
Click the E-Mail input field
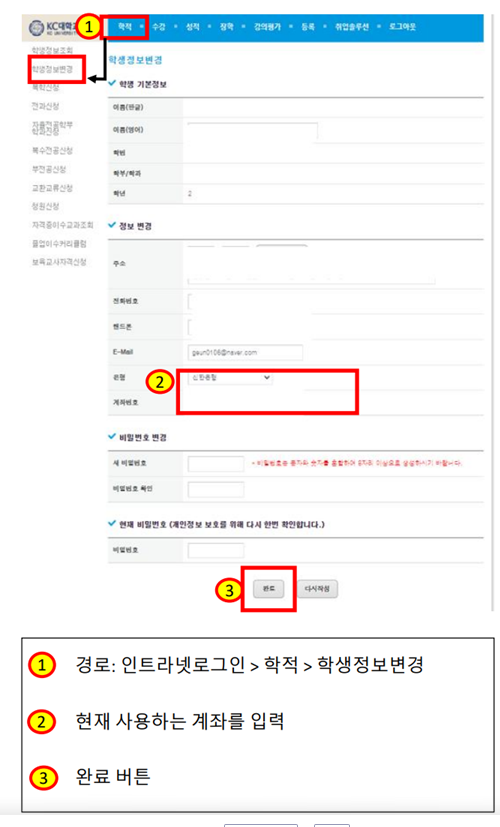pyautogui.click(x=245, y=352)
